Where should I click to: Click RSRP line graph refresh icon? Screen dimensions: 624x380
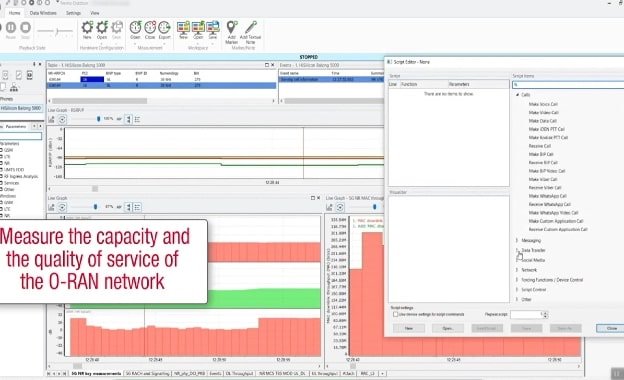pyautogui.click(x=62, y=119)
